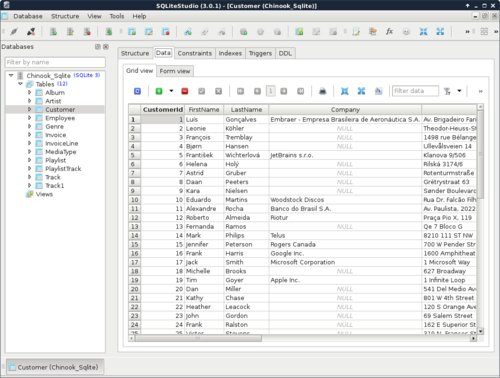Click the printer icon in data toolbar

click(x=322, y=91)
